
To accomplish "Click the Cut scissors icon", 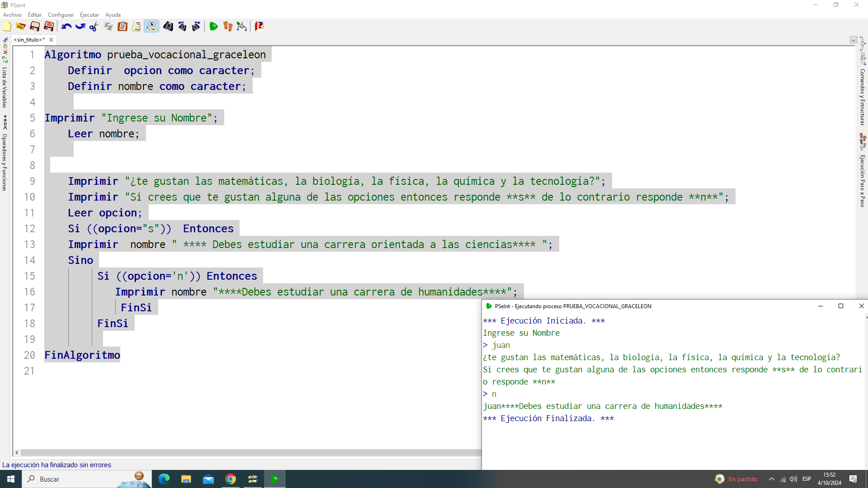I will pos(94,27).
